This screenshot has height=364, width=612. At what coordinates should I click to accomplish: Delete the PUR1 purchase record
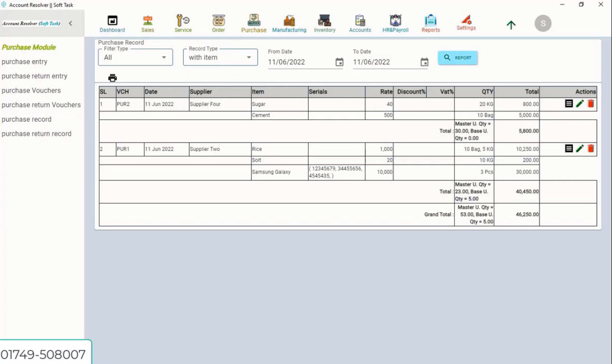[x=590, y=149]
